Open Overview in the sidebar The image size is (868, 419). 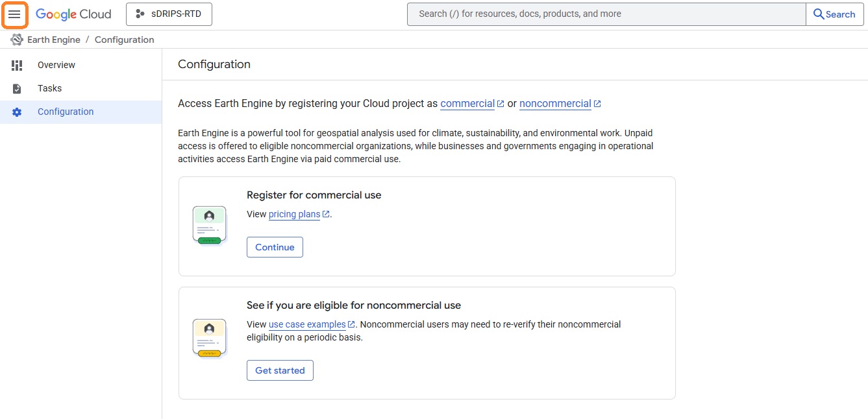81,65
